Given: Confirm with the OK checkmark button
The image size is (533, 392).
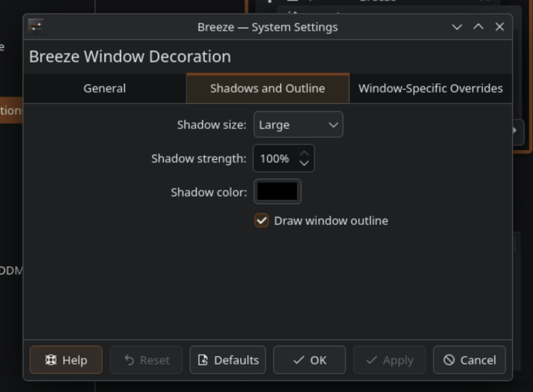Looking at the screenshot, I should [x=309, y=360].
